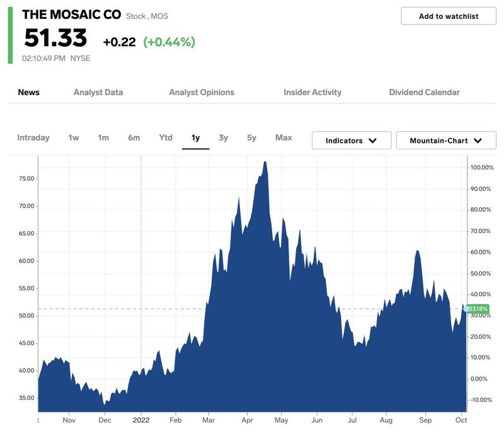This screenshot has height=439, width=504.
Task: Click the Sep month axis label
Action: 425,420
